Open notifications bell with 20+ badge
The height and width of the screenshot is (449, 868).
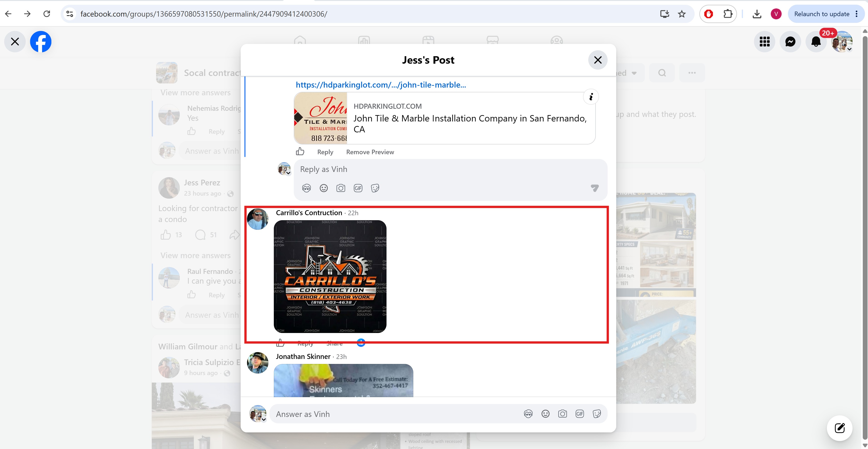coord(816,42)
